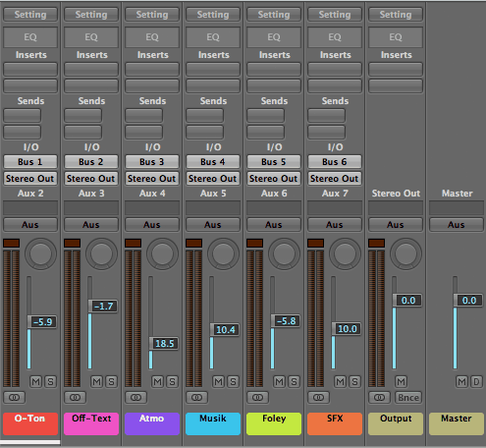The width and height of the screenshot is (486, 448).
Task: Open Bus 4 input dropdown
Action: click(213, 162)
